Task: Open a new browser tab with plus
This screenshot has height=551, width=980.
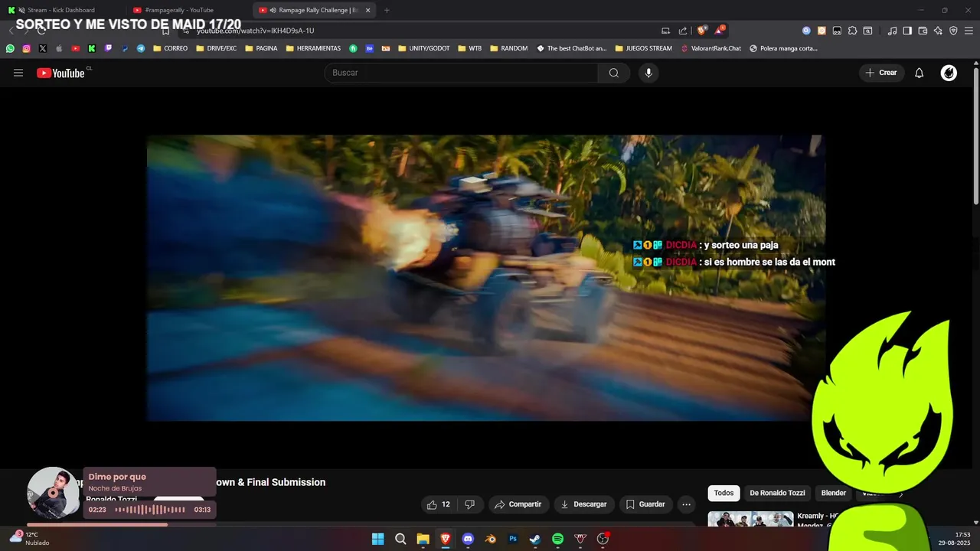Action: click(x=387, y=10)
